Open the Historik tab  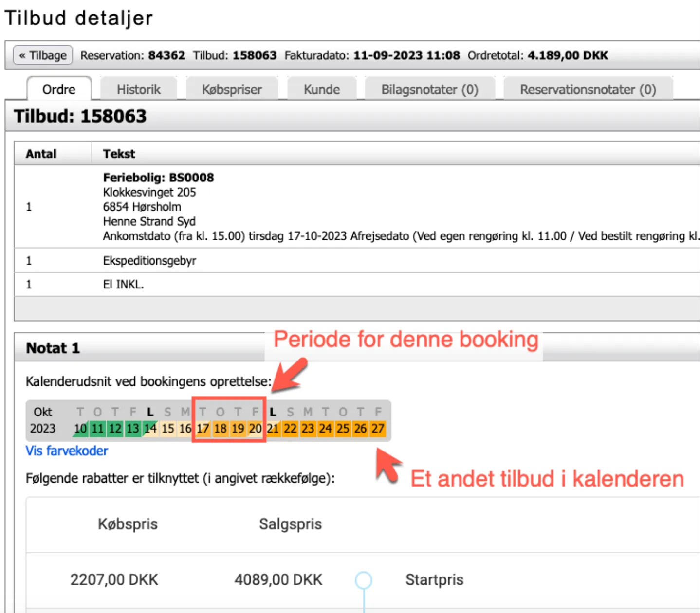tap(138, 90)
